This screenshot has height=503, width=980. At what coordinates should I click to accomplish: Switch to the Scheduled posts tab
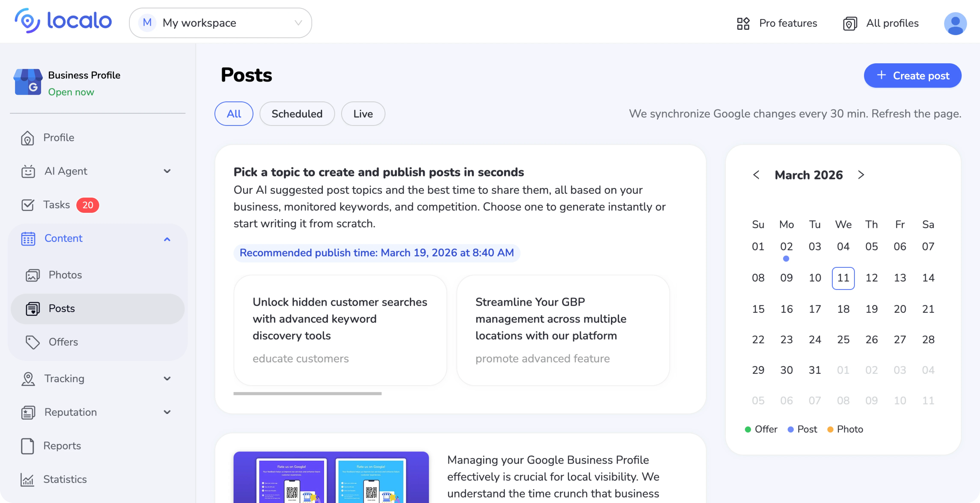coord(297,113)
